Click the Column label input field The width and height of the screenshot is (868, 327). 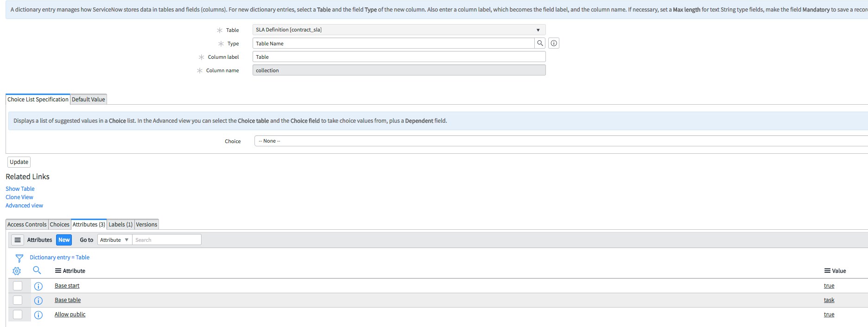tap(399, 57)
